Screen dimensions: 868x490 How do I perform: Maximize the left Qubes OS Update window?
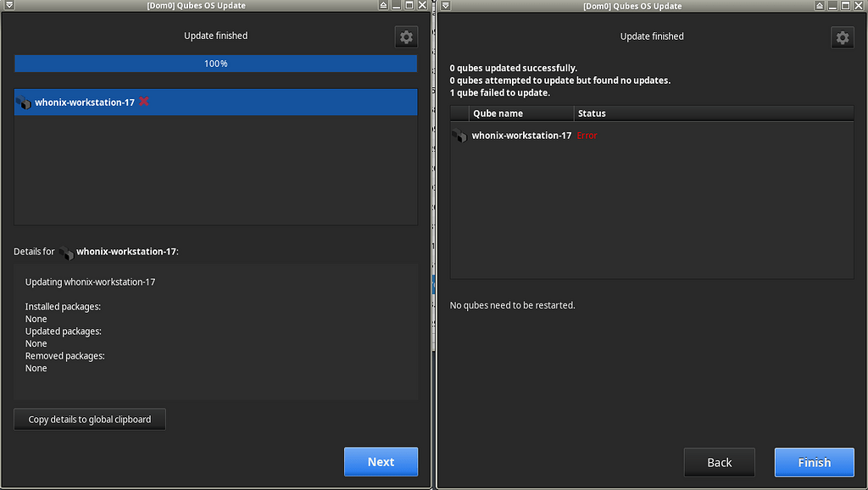click(409, 5)
